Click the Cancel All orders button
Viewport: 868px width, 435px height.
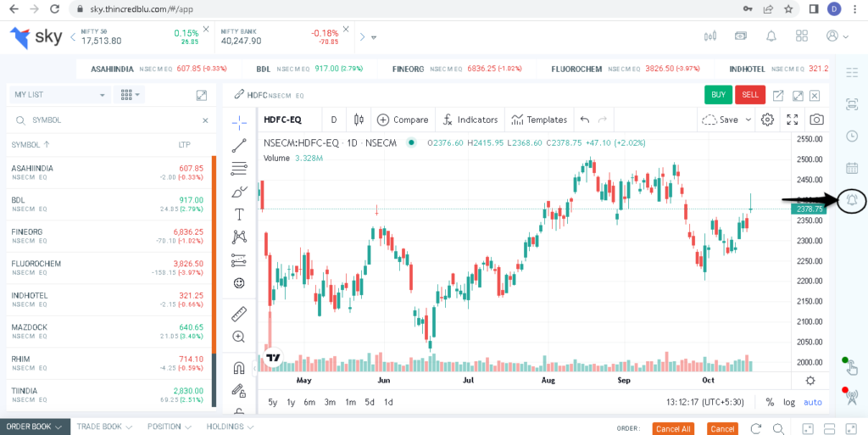coord(673,429)
